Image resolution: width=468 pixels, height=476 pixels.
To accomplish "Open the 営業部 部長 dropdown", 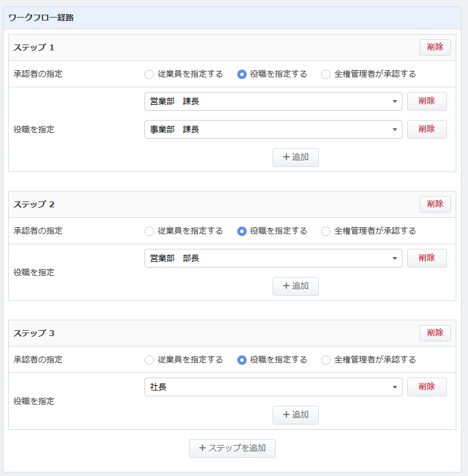I will click(273, 258).
